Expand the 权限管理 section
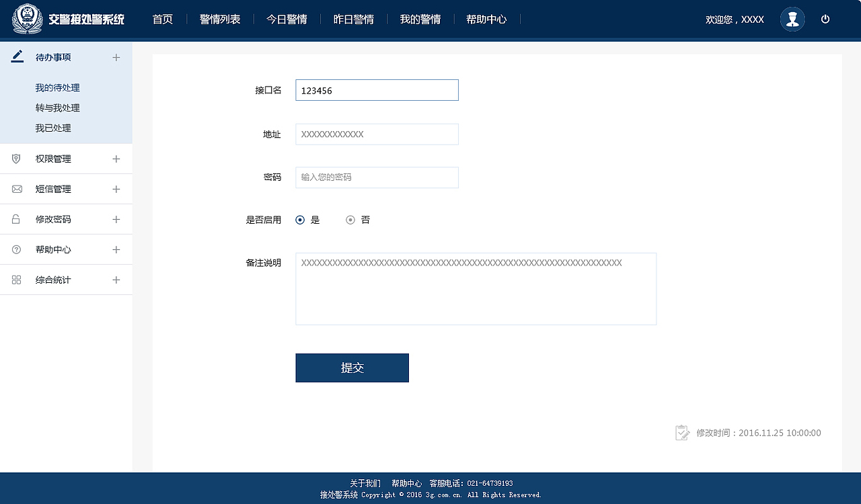The height and width of the screenshot is (504, 861). click(x=116, y=159)
